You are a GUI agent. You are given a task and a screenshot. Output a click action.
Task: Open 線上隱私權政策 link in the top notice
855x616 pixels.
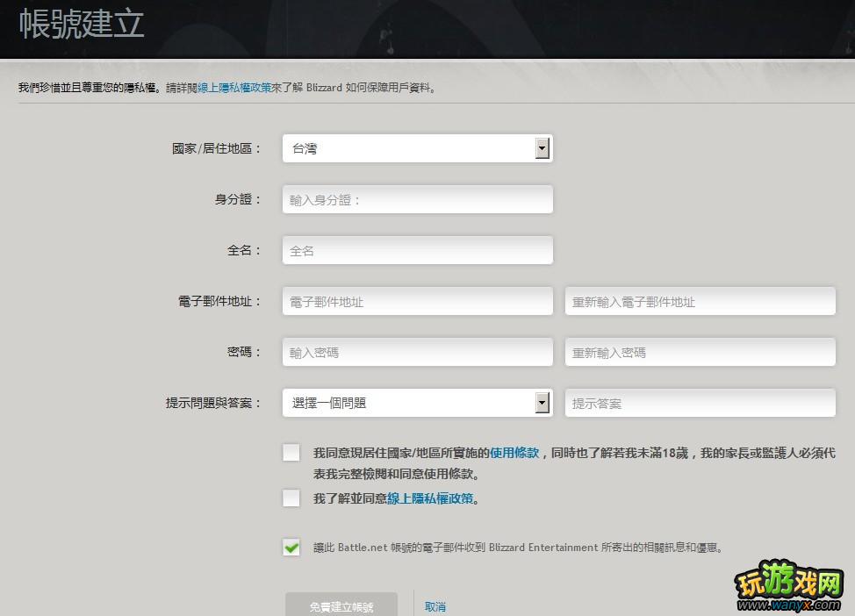[x=234, y=88]
